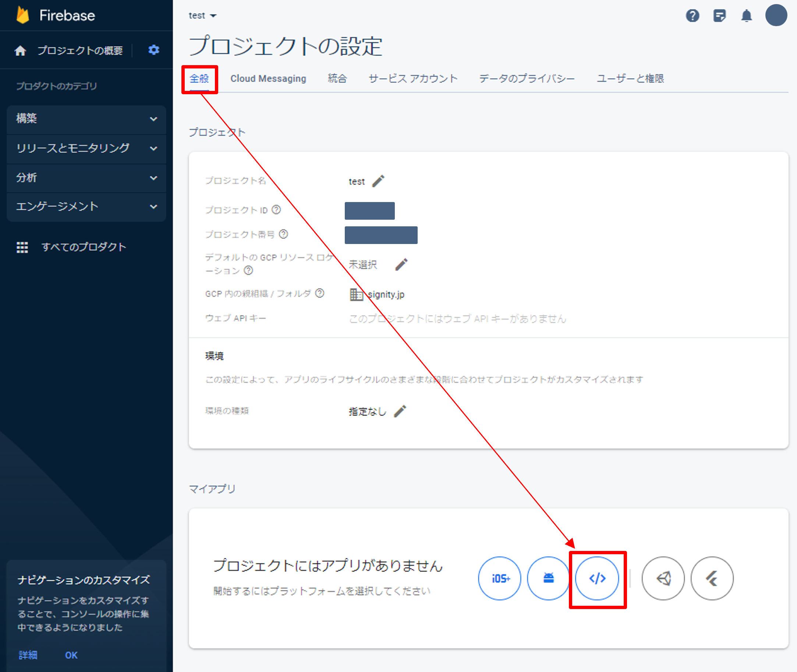Image resolution: width=797 pixels, height=672 pixels.
Task: Open the notifications bell icon
Action: [746, 15]
